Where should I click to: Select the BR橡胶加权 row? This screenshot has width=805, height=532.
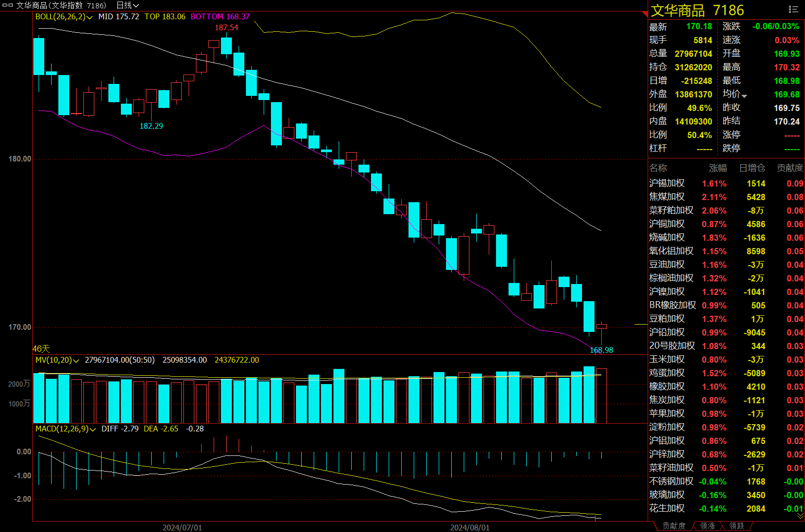pos(726,305)
